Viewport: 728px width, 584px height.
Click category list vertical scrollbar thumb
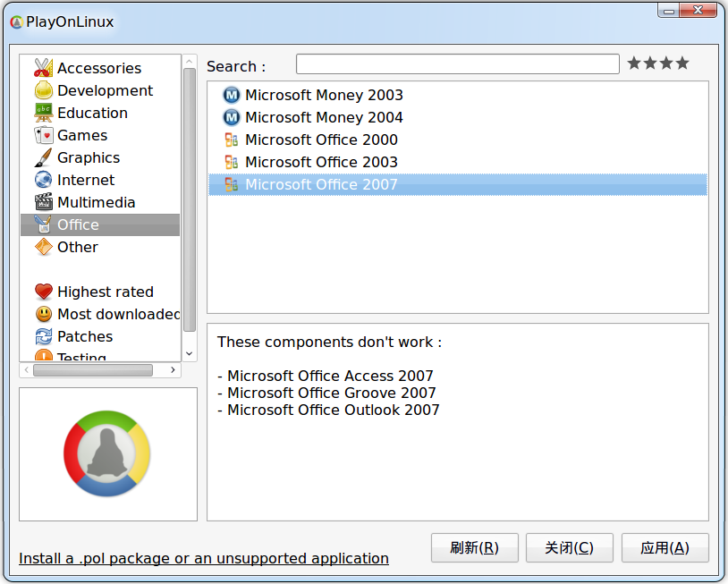(x=189, y=200)
